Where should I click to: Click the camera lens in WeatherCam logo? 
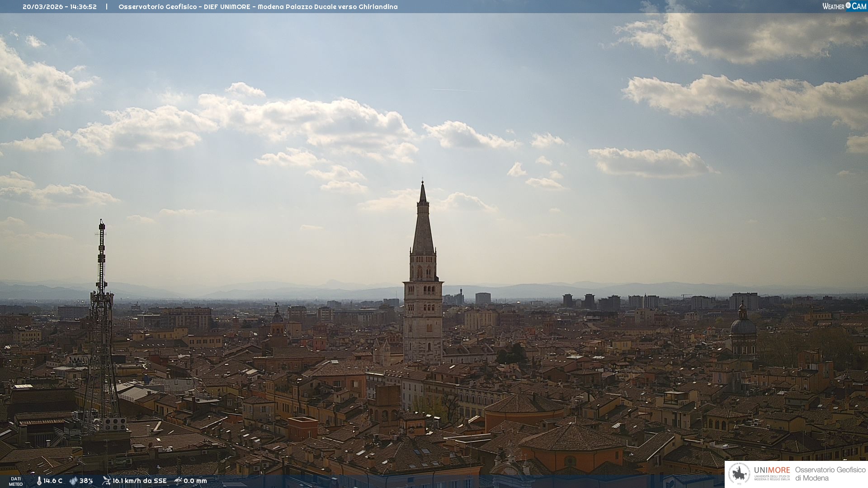[848, 5]
